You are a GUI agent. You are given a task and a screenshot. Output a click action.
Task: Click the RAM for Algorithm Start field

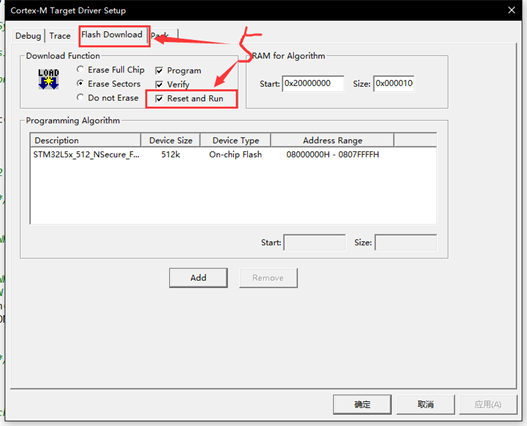click(x=313, y=83)
